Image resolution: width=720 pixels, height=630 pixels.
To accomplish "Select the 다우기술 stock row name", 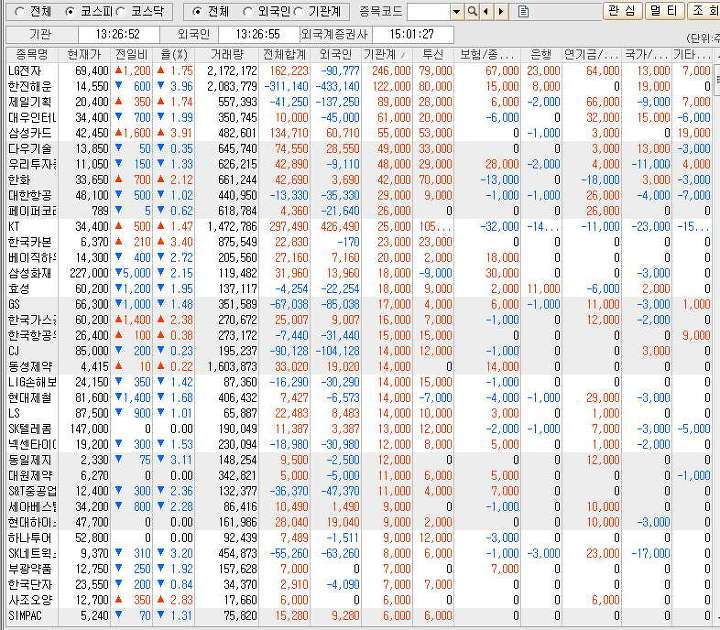I will click(32, 149).
